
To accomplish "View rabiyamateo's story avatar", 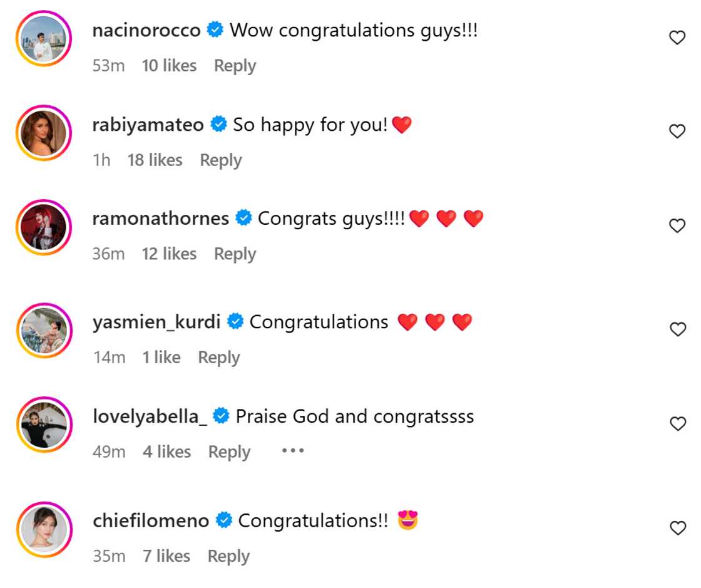I will tap(44, 133).
